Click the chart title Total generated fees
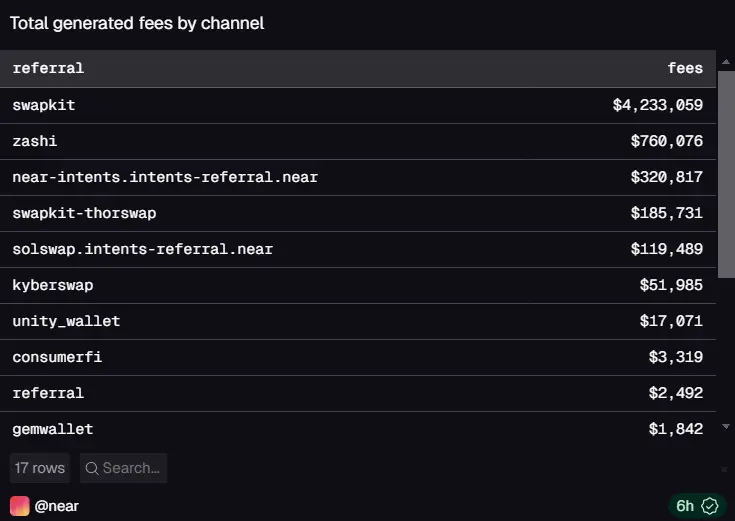Viewport: 735px width, 521px height. click(x=137, y=23)
